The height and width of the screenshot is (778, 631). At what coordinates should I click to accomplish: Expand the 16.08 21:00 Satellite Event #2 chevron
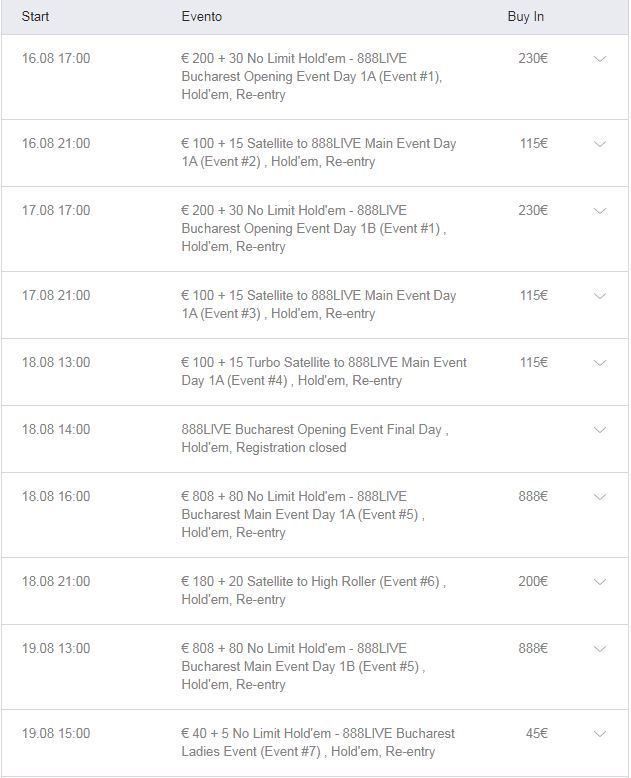coord(600,144)
